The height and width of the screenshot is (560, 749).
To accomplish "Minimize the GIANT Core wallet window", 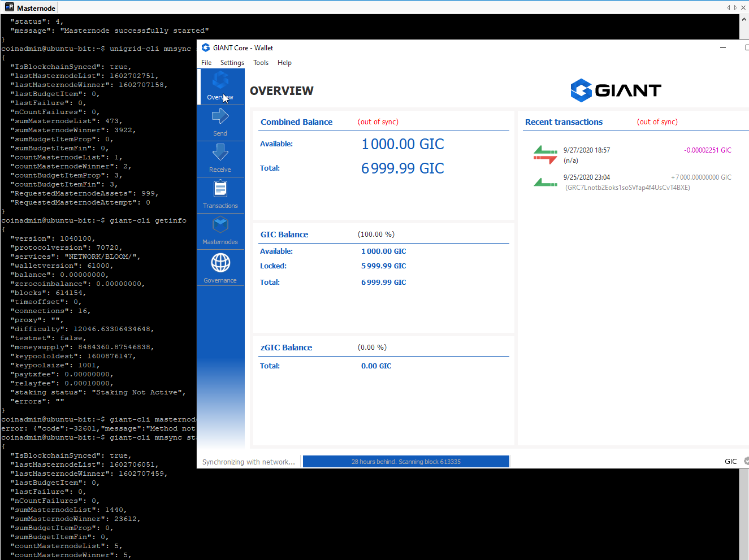I will pos(723,48).
